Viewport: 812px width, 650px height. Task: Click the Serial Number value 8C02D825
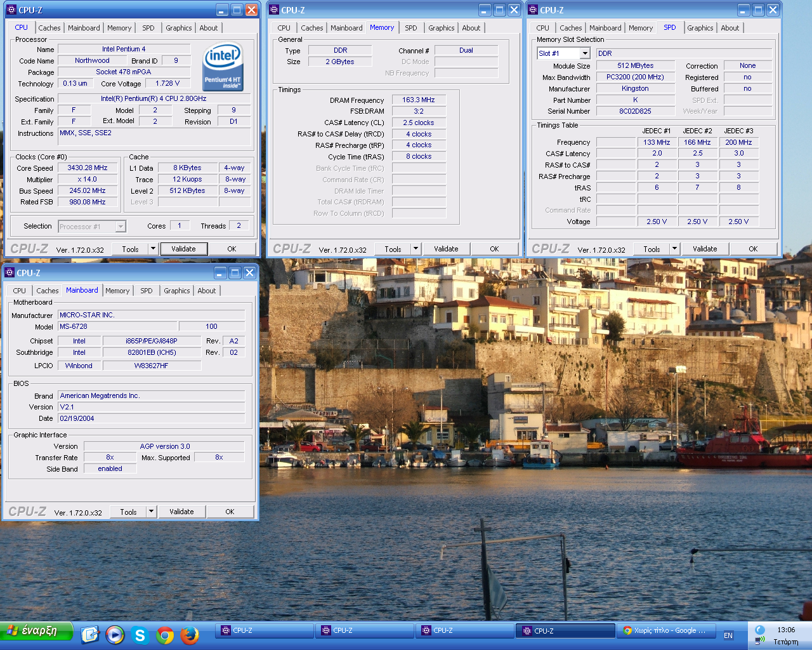click(x=635, y=111)
